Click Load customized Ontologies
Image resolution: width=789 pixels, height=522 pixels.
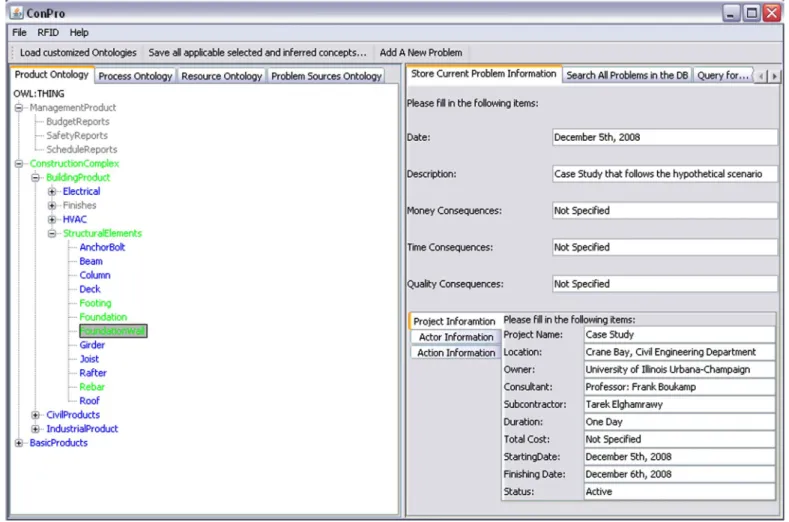click(78, 52)
